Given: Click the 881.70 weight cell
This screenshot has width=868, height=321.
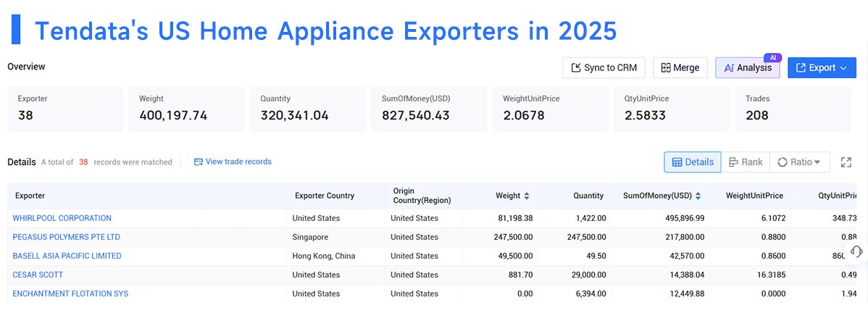Looking at the screenshot, I should 520,275.
